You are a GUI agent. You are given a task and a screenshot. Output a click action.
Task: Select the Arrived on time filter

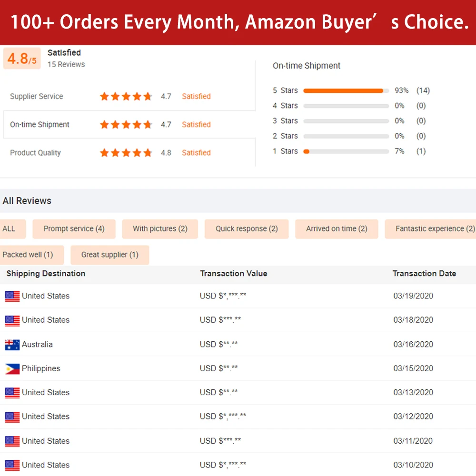337,229
